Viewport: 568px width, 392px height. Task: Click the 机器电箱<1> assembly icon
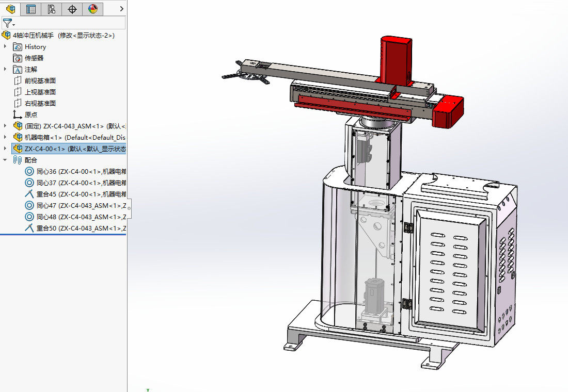coord(18,137)
